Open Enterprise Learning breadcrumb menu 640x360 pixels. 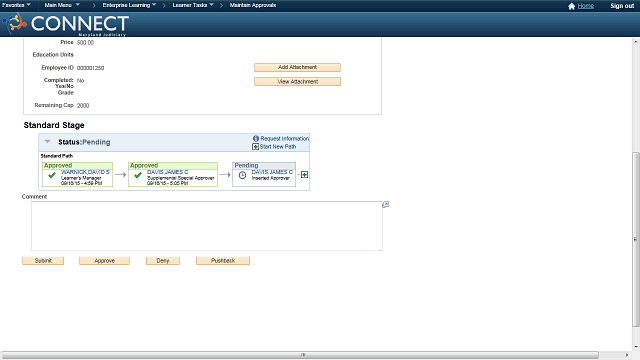click(129, 5)
